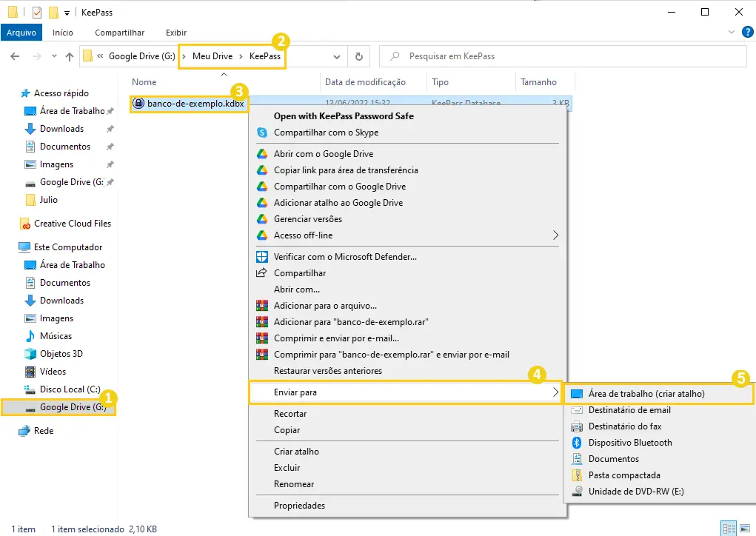Choose Copiar in context menu
Viewport: 756px width, 536px height.
click(287, 430)
